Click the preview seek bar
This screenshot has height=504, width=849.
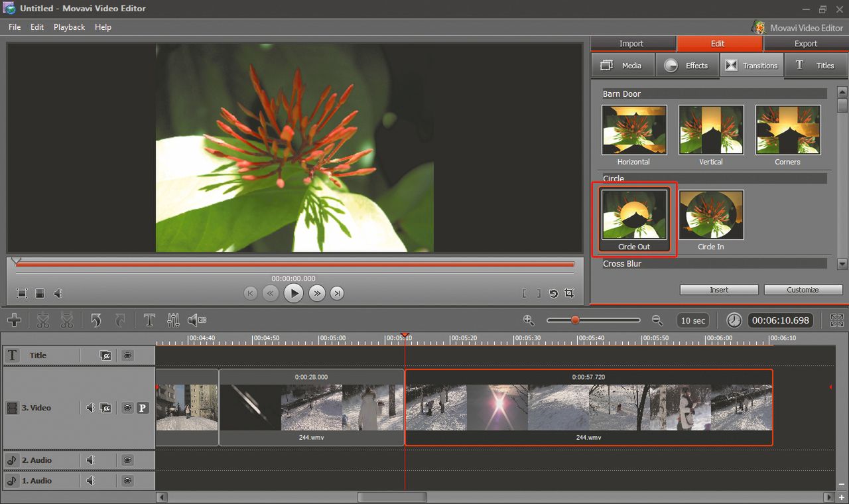tap(294, 265)
